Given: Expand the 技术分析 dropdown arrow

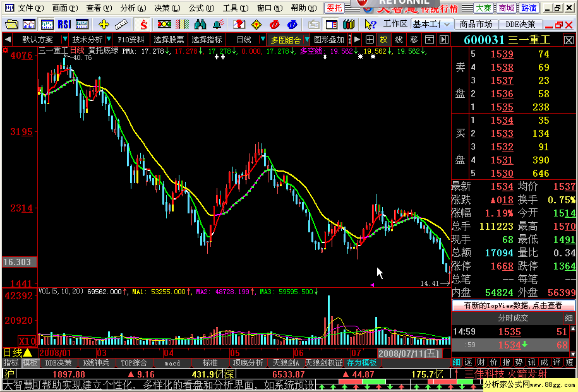Looking at the screenshot, I should point(109,39).
